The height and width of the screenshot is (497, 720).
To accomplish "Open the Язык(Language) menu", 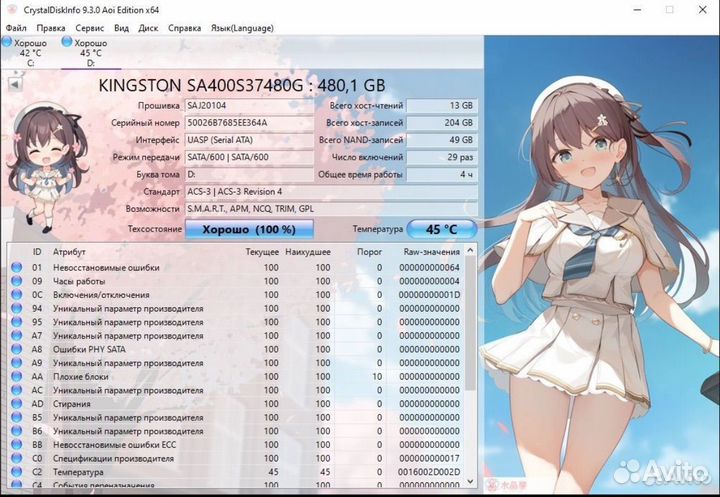I will [242, 28].
